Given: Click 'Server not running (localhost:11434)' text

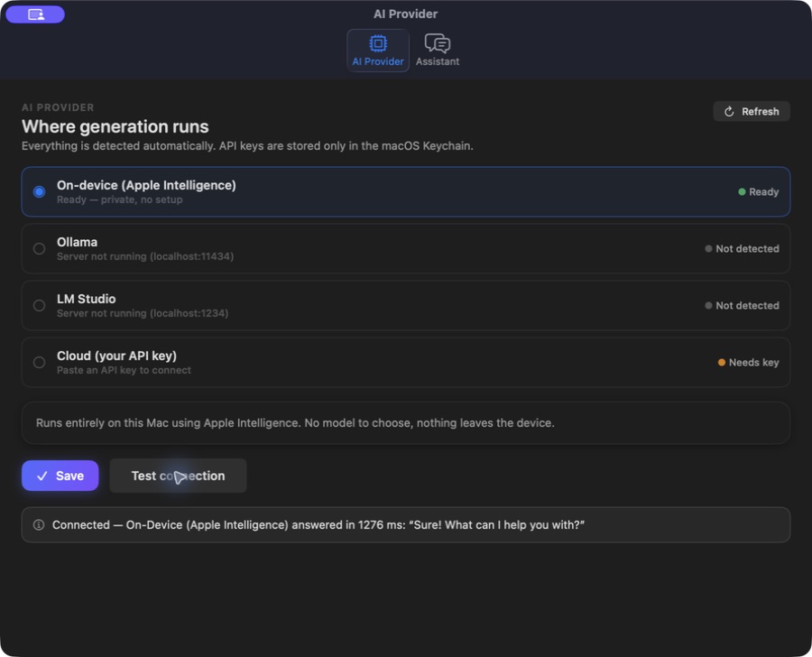Looking at the screenshot, I should coord(145,256).
